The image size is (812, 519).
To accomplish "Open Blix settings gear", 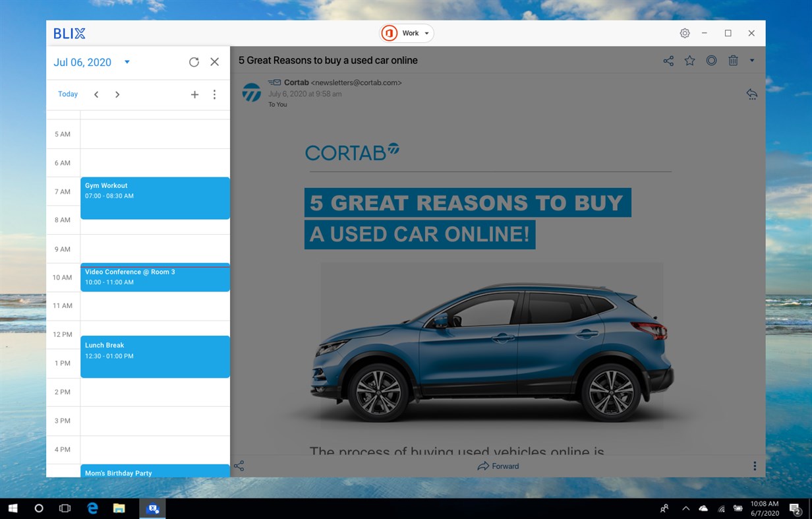I will [x=685, y=33].
